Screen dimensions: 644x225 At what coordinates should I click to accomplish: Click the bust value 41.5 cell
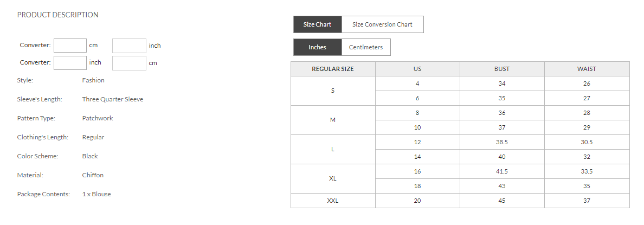(x=503, y=171)
